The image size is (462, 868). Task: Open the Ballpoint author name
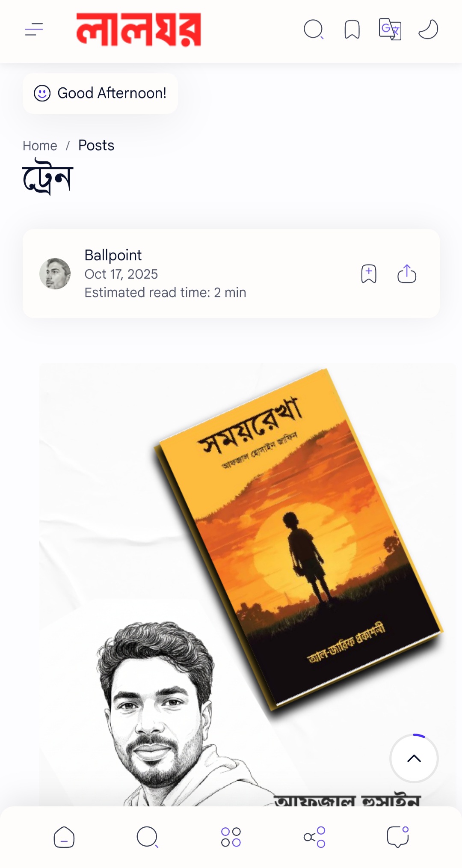[113, 255]
